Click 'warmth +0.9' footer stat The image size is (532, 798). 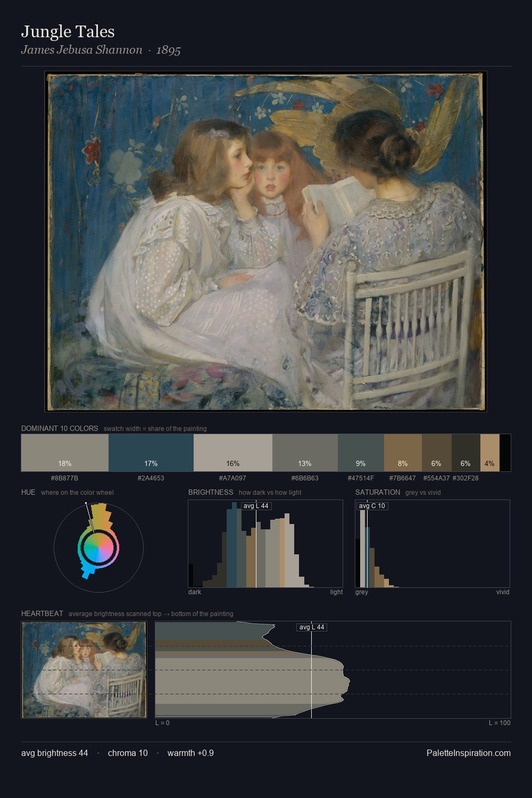[x=190, y=753]
